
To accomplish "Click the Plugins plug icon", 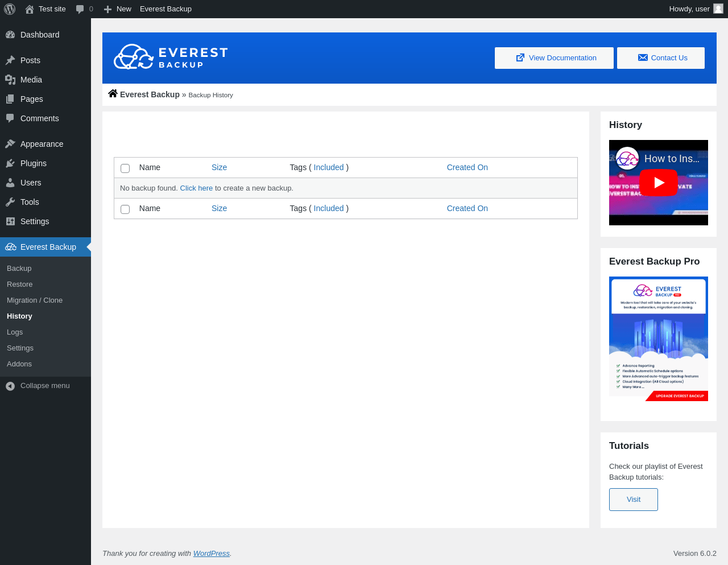I will click(x=10, y=163).
